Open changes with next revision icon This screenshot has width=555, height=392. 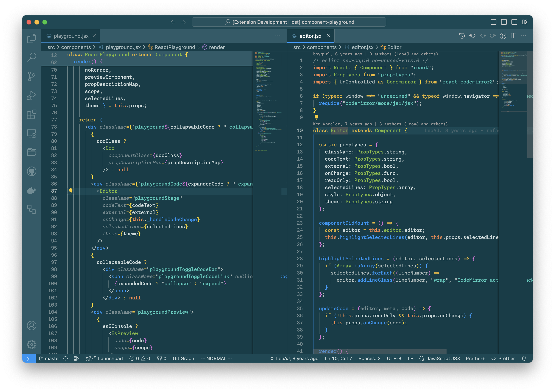pyautogui.click(x=493, y=36)
